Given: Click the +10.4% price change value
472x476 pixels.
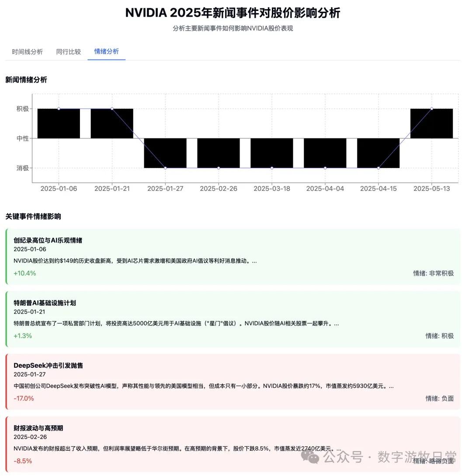Looking at the screenshot, I should click(24, 273).
